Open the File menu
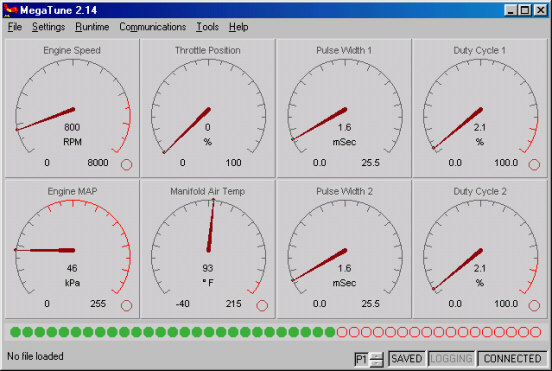Image resolution: width=552 pixels, height=371 pixels. pyautogui.click(x=15, y=27)
